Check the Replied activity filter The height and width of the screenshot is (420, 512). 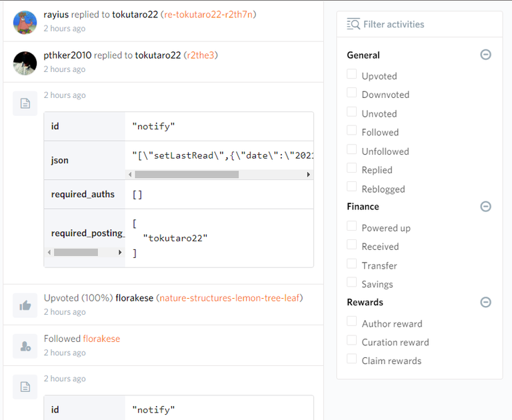(x=352, y=169)
